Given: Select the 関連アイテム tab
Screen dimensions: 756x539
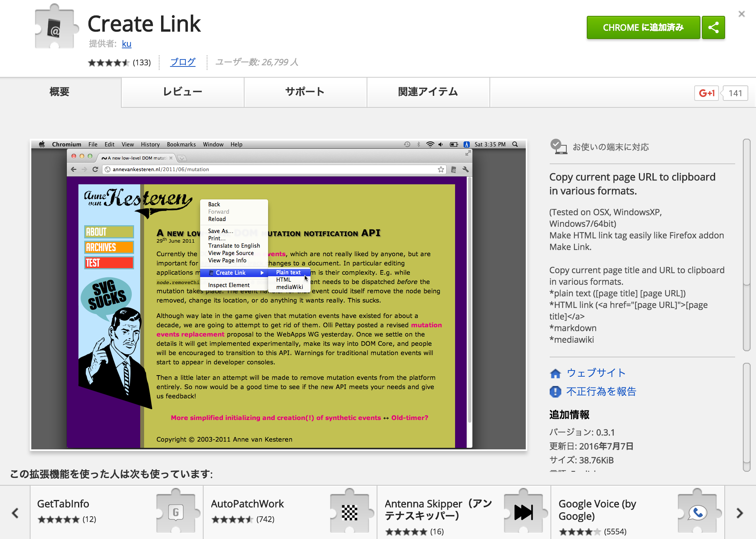Looking at the screenshot, I should 428,92.
